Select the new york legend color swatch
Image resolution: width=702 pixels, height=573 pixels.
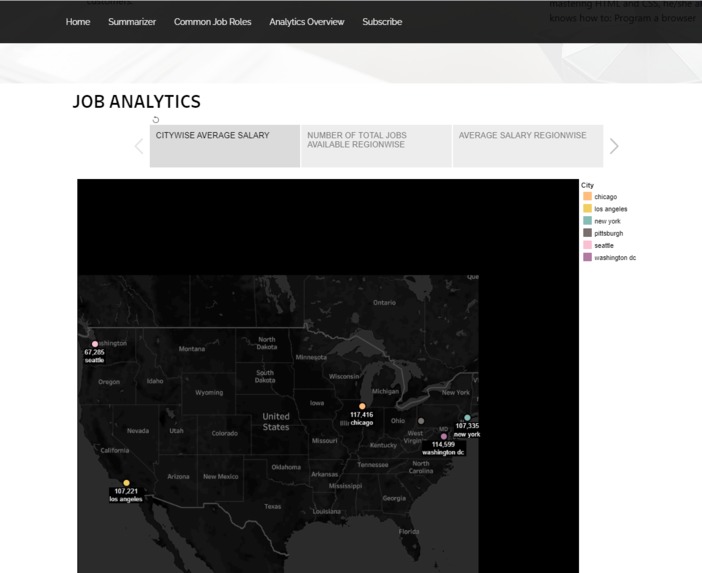(x=587, y=220)
